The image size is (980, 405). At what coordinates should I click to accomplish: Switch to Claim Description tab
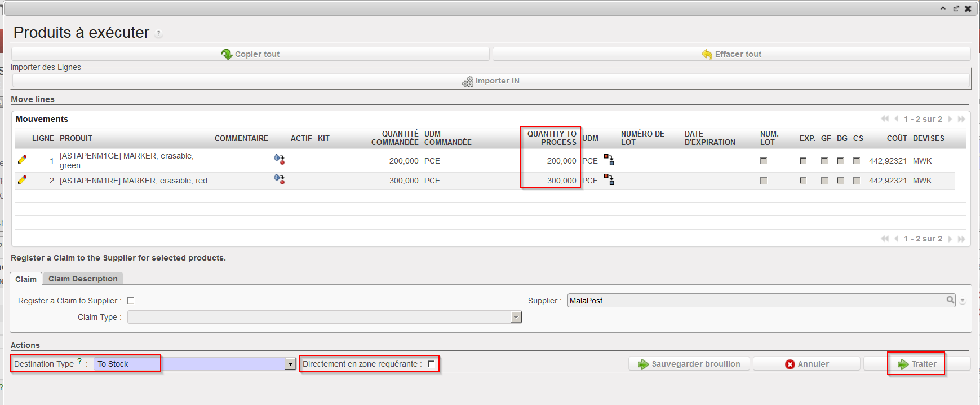pos(83,279)
